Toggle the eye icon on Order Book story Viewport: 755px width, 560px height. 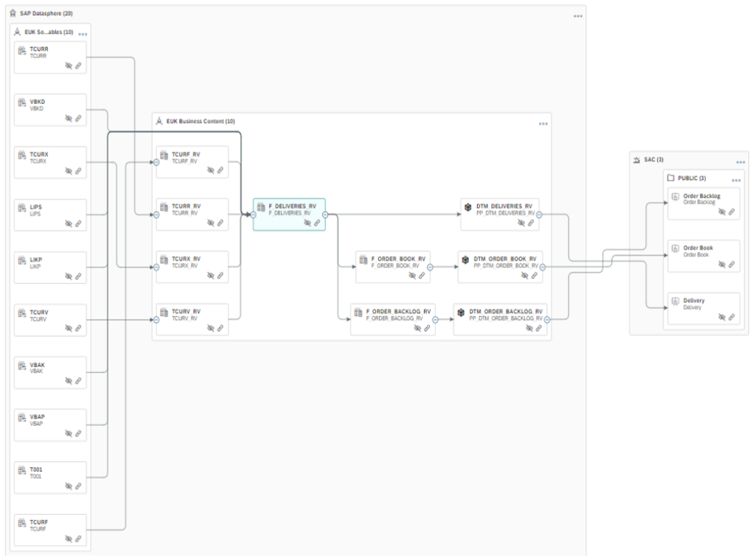click(x=722, y=264)
